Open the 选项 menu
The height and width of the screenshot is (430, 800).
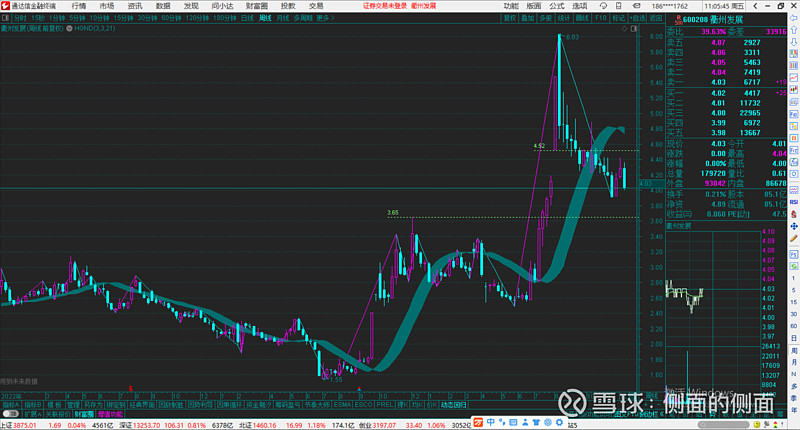(x=580, y=6)
